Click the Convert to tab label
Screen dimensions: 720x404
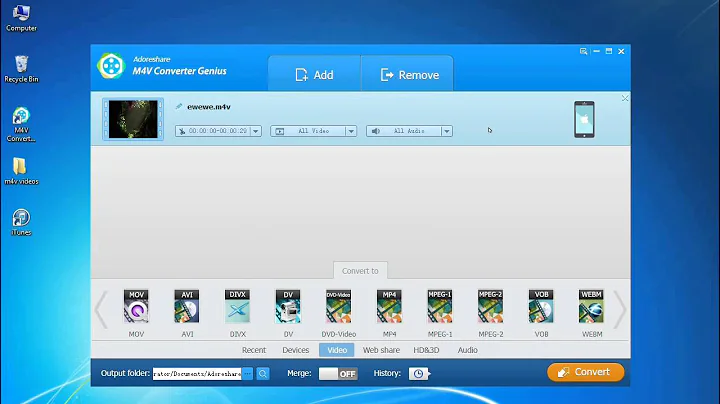coord(360,271)
